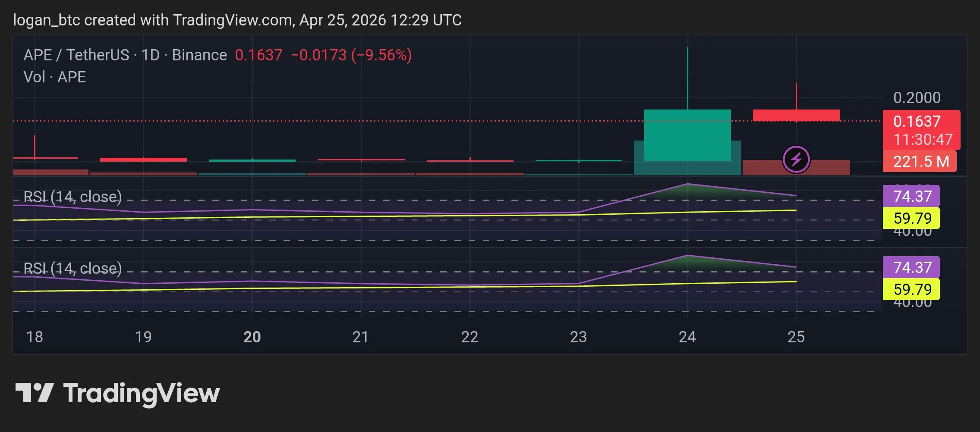Click the red 0.1637 price in the legend
The height and width of the screenshot is (432, 980).
point(258,55)
